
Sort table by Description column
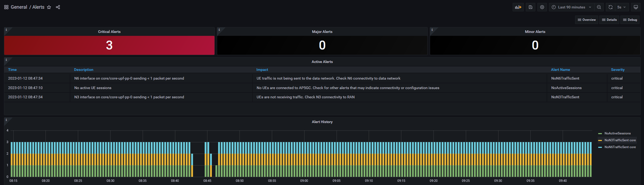click(84, 70)
